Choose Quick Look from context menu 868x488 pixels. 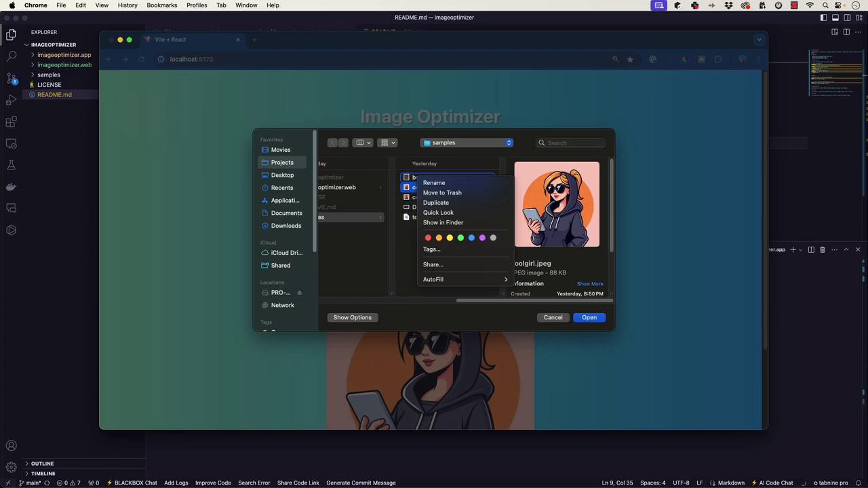pos(438,212)
